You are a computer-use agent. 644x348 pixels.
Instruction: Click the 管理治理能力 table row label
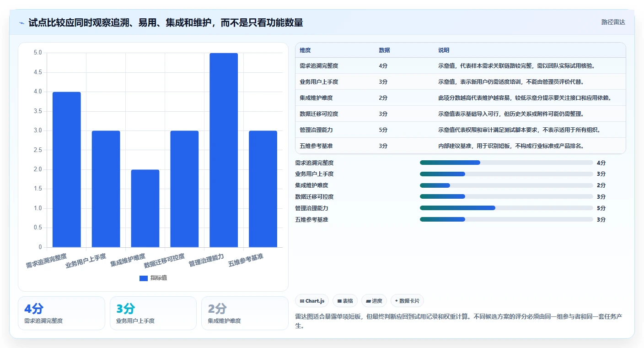pos(316,130)
